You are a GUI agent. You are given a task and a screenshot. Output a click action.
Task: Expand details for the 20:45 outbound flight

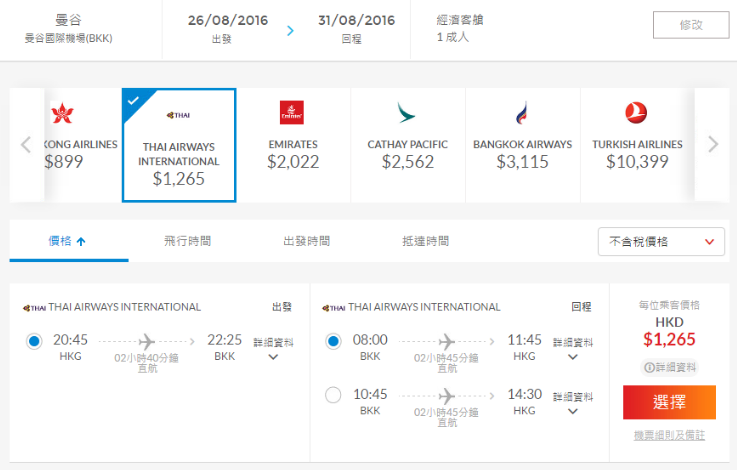(x=273, y=349)
